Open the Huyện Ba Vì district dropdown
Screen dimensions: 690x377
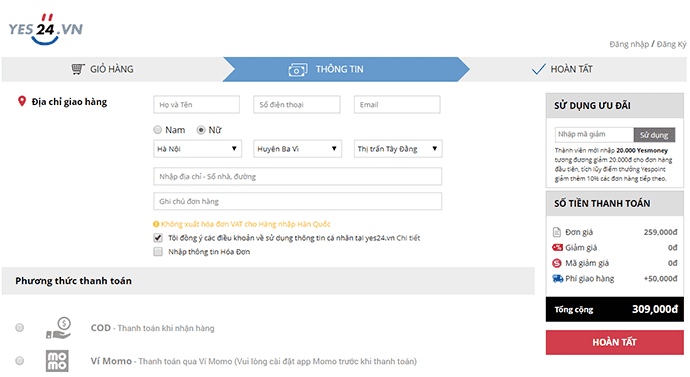[x=297, y=149]
